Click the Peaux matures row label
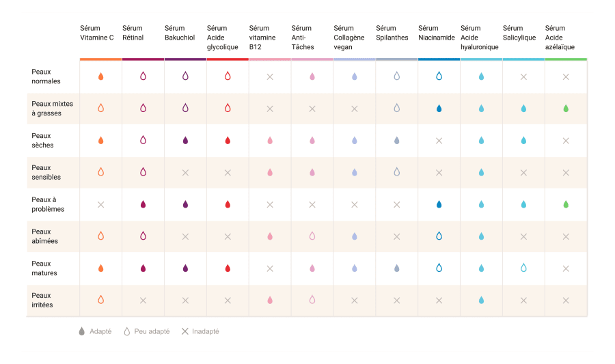 point(44,268)
